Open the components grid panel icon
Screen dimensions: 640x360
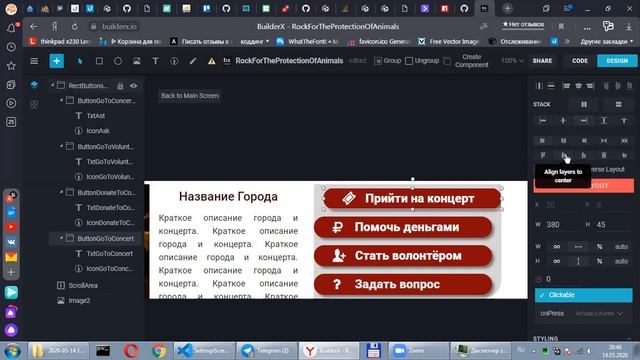tap(34, 104)
